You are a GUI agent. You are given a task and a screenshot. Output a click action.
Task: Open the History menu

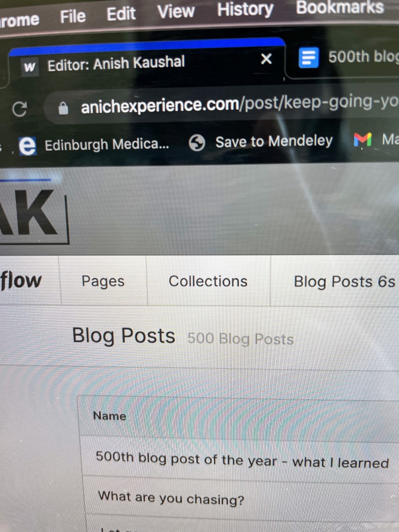[245, 9]
